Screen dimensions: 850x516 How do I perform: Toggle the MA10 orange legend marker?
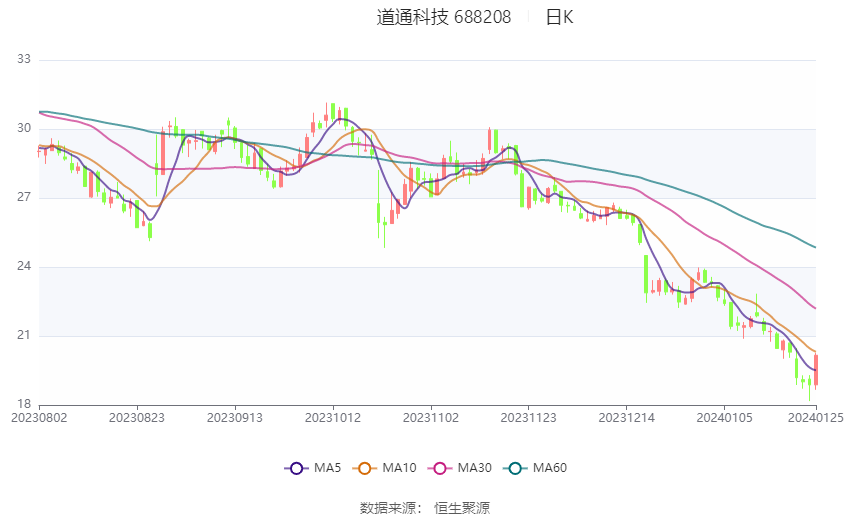click(364, 468)
